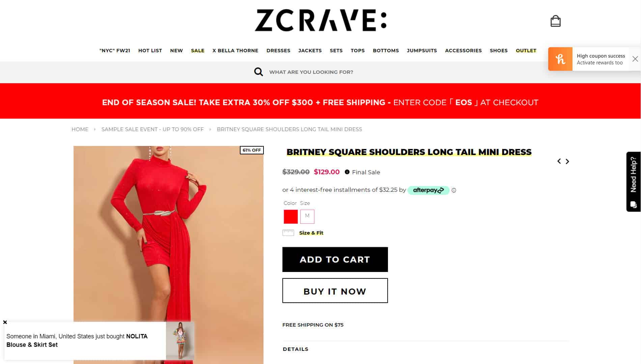641x364 pixels.
Task: Click the Honey coupon extension icon
Action: coord(560,59)
